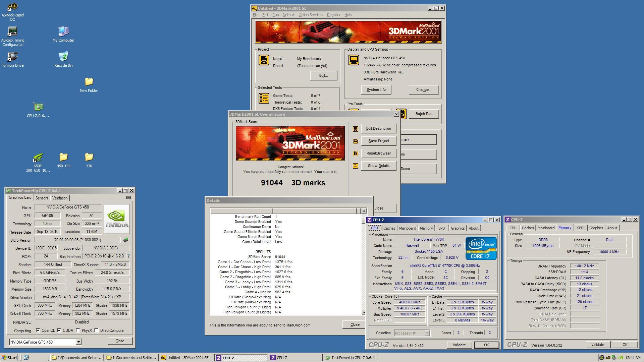Click the Intel Core i7 logo in CPU-Z
This screenshot has width=644, height=362.
pyautogui.click(x=481, y=248)
